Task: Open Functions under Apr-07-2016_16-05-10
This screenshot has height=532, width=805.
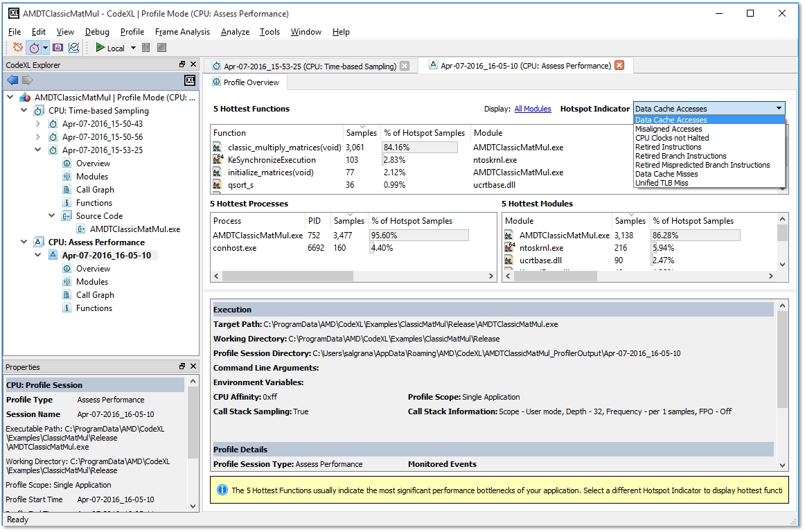Action: tap(94, 308)
